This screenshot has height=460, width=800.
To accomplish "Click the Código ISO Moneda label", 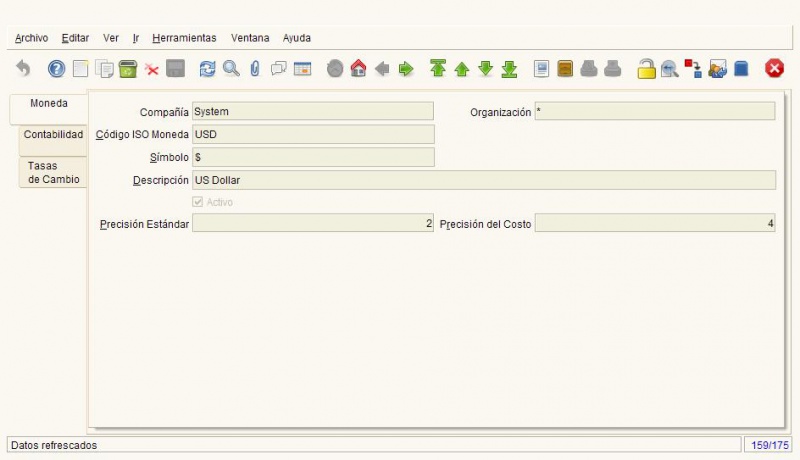I will [x=142, y=135].
